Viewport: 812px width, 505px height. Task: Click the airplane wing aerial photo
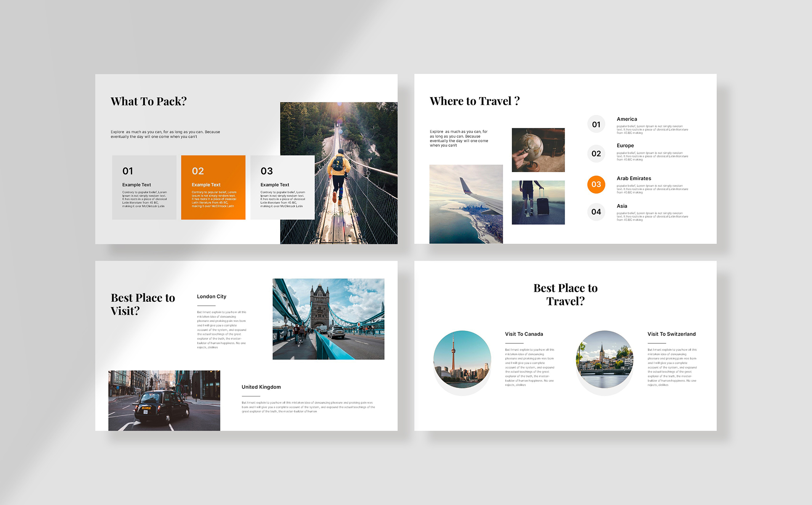466,204
